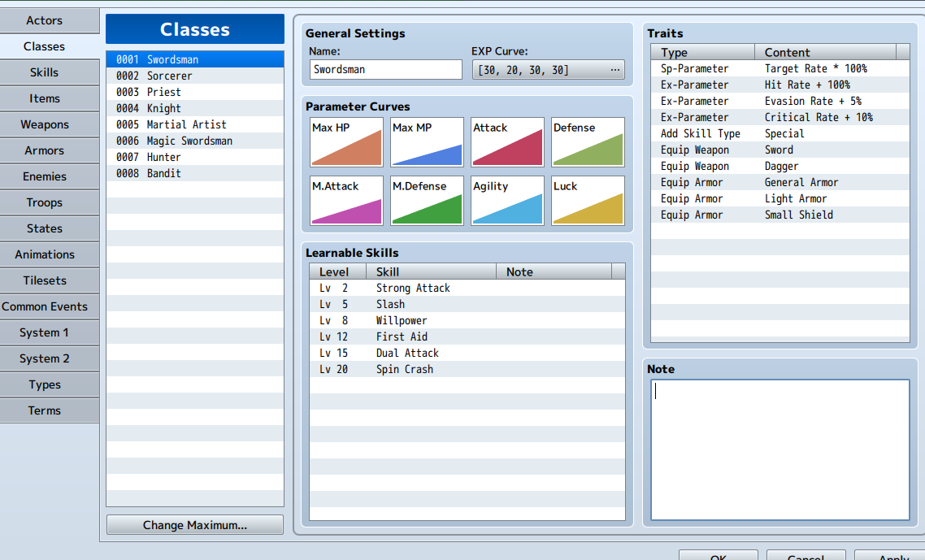Select the Equip Weapon Sword trait
The width and height of the screenshot is (925, 560).
pos(780,150)
